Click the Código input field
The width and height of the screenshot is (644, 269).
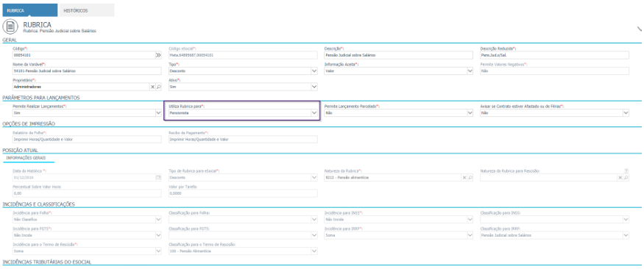84,55
